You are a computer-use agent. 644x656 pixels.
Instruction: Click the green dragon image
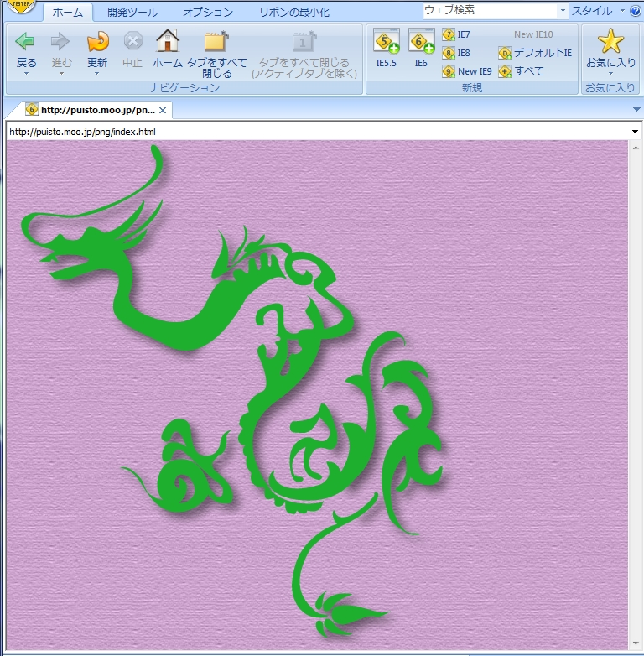point(234,389)
